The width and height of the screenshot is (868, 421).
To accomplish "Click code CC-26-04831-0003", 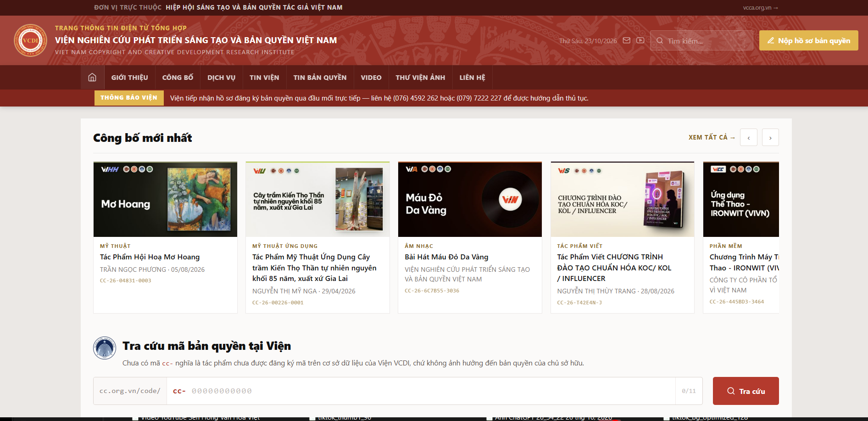I will (x=126, y=281).
